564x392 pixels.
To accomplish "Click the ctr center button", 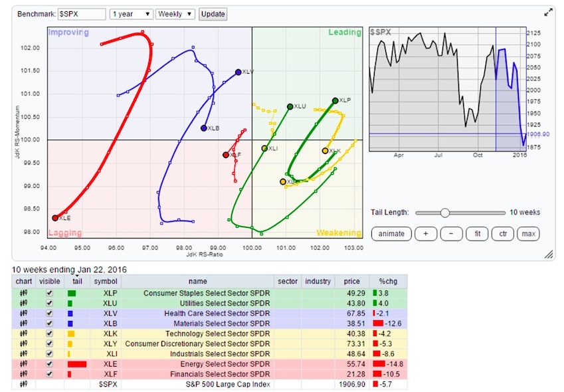I will click(503, 234).
